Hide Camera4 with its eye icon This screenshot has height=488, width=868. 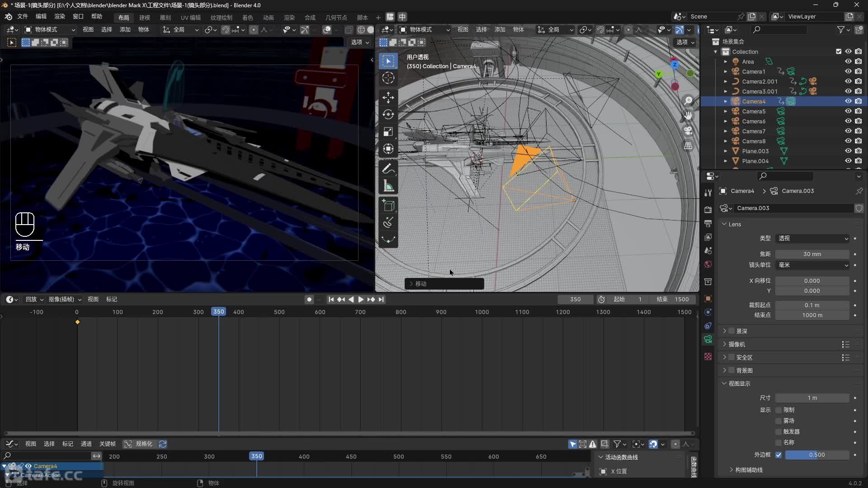(848, 101)
